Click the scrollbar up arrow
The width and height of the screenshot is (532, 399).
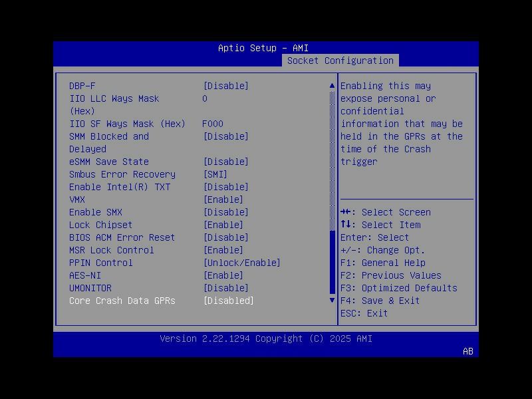click(x=331, y=84)
